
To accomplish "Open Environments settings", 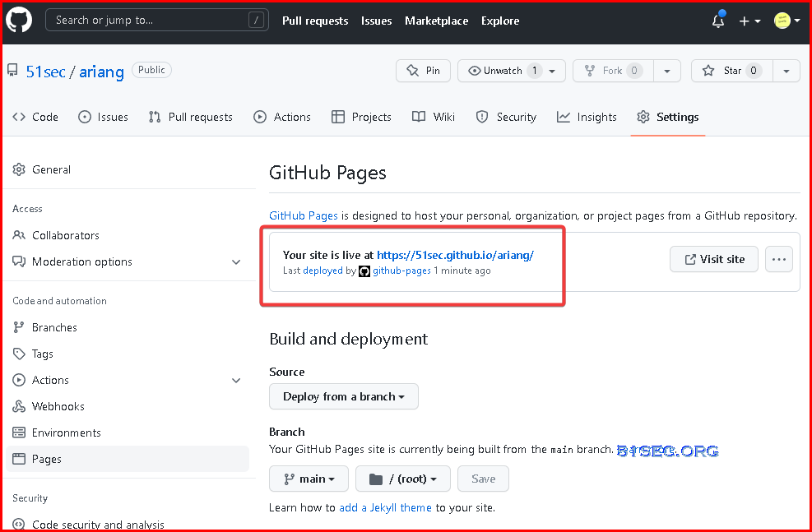I will [x=128, y=433].
